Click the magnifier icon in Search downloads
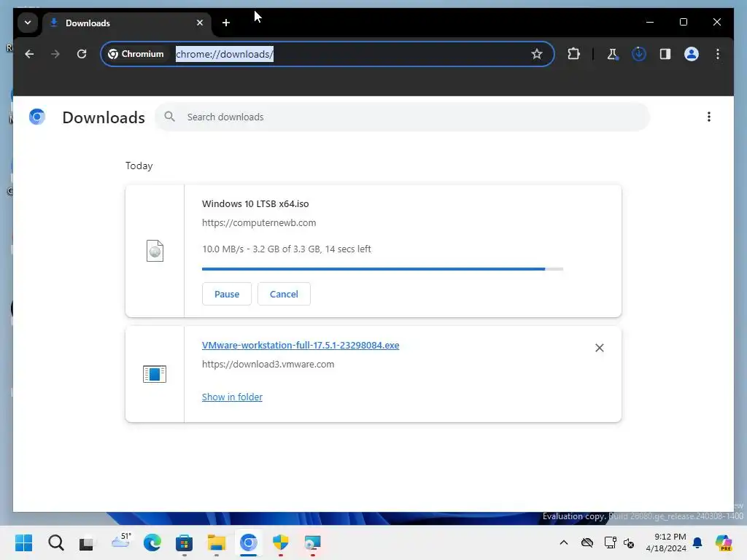 169,117
